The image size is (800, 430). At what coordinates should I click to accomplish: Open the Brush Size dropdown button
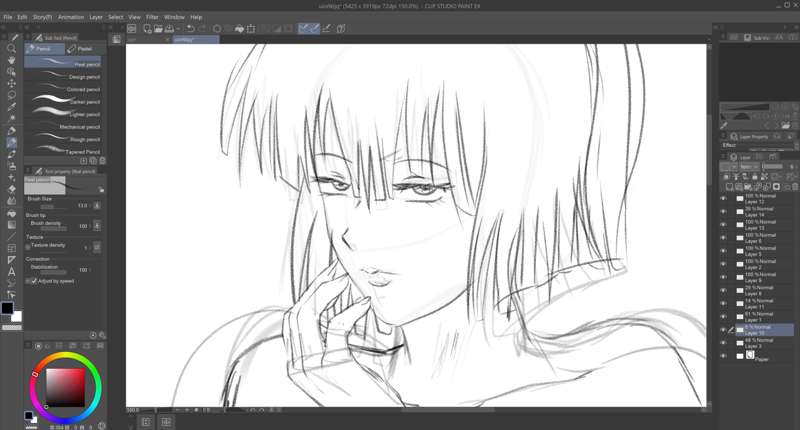pyautogui.click(x=97, y=205)
